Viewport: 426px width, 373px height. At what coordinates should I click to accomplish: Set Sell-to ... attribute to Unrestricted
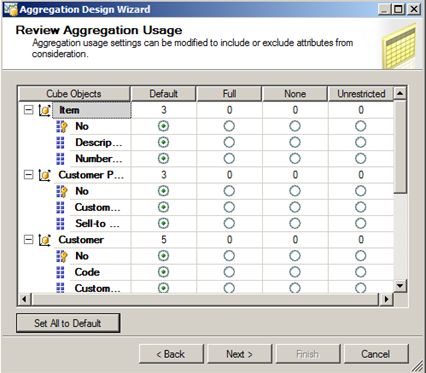click(361, 223)
